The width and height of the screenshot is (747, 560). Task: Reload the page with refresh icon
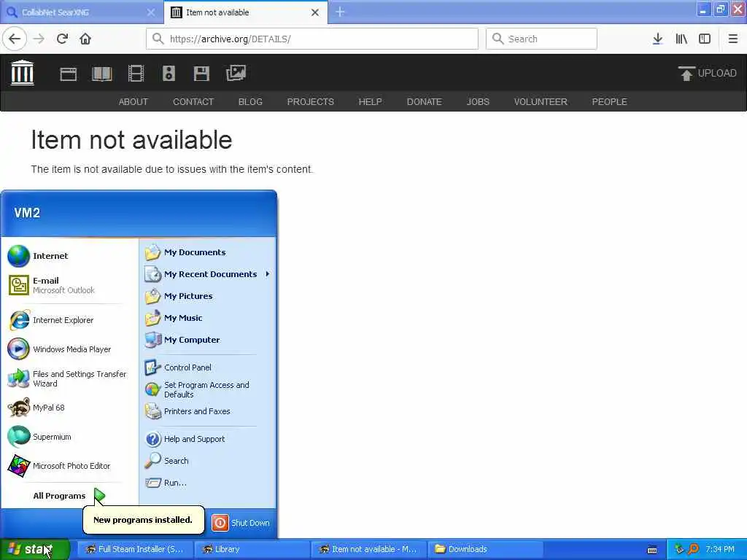pos(62,39)
